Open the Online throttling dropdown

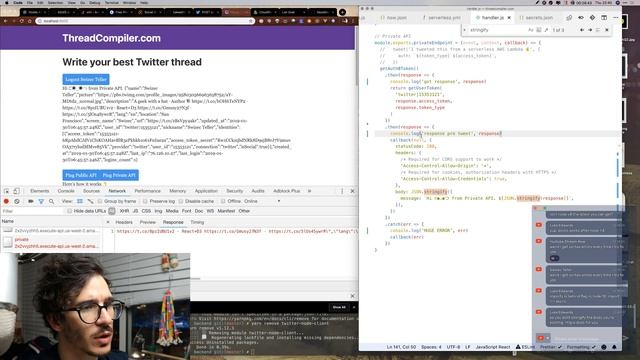pos(262,201)
